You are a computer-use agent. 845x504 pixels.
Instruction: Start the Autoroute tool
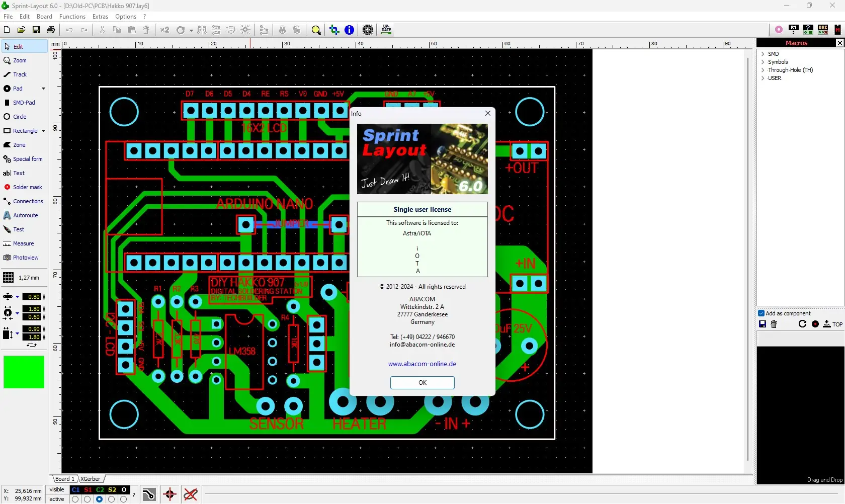click(x=25, y=215)
